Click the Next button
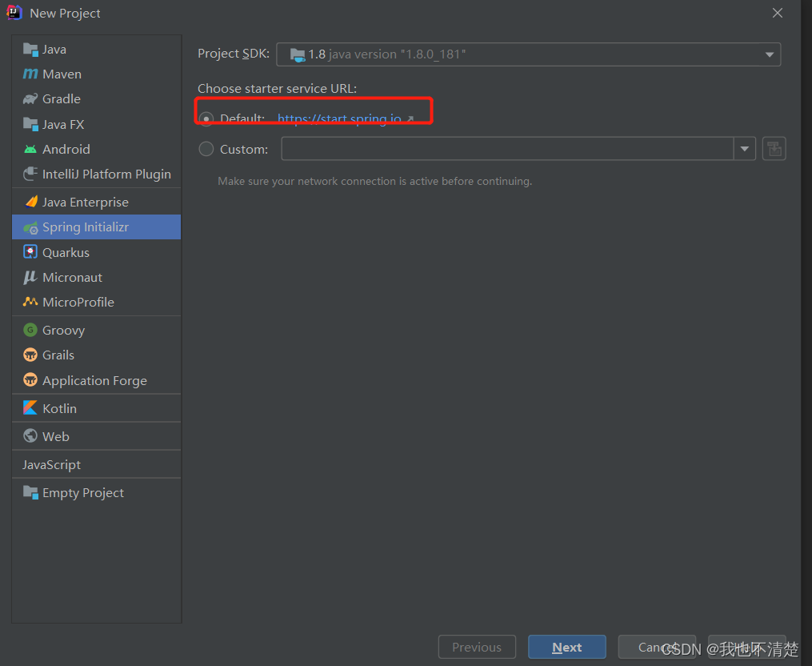Image resolution: width=812 pixels, height=666 pixels. tap(567, 647)
